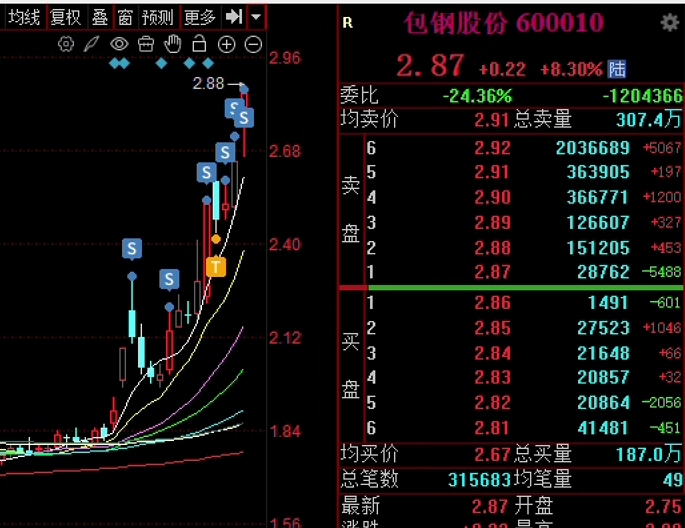
Task: Click the buy-sell ratio green bar
Action: coord(526,287)
